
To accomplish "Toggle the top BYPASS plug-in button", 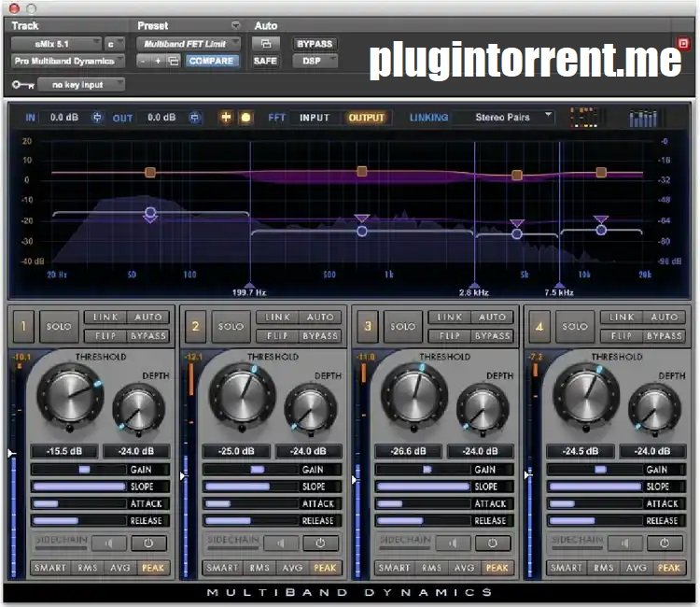I will coord(315,44).
